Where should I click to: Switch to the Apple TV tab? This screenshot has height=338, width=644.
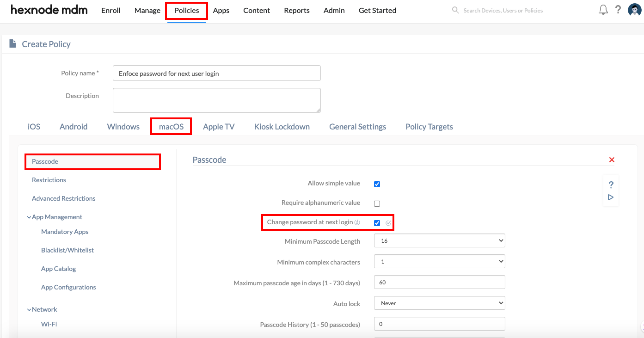(x=219, y=127)
